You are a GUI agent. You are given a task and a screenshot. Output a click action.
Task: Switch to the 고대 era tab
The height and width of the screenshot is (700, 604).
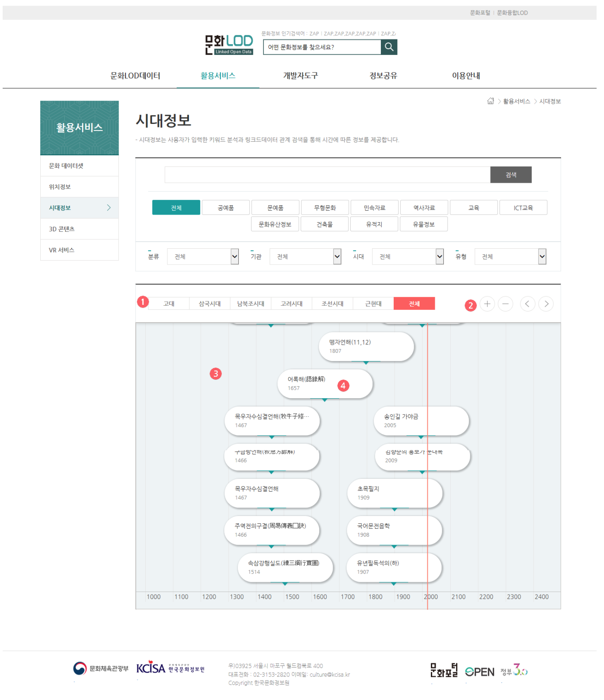click(x=169, y=304)
